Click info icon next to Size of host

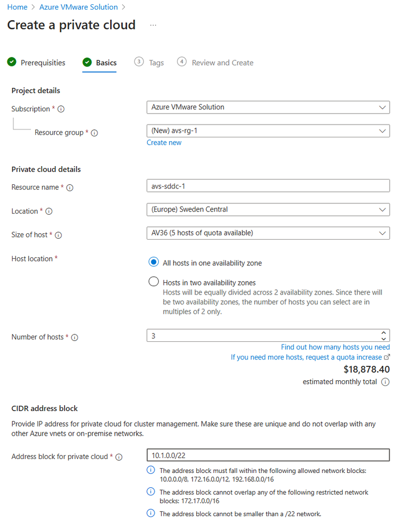coord(59,235)
